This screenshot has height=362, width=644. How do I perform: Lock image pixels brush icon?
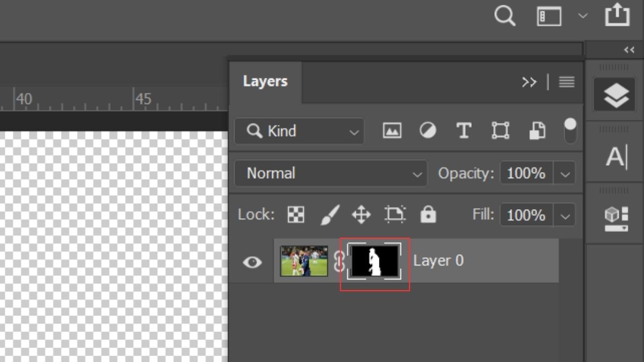330,215
